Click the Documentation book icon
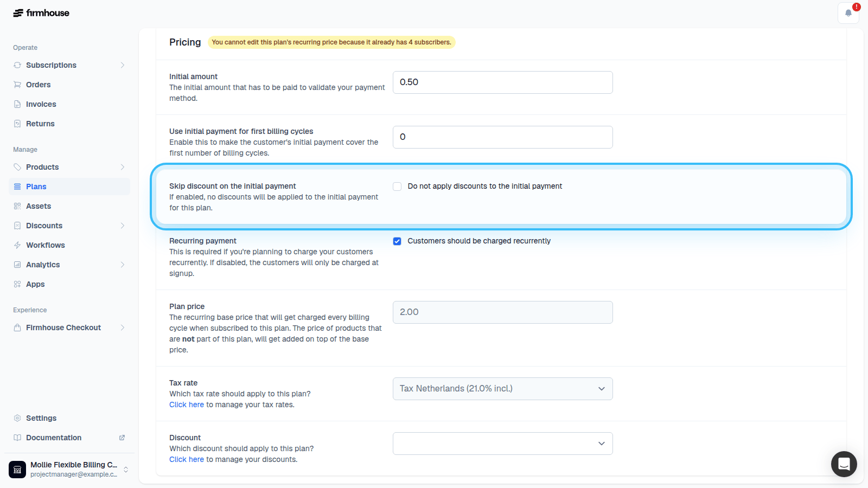The image size is (868, 488). 17,438
